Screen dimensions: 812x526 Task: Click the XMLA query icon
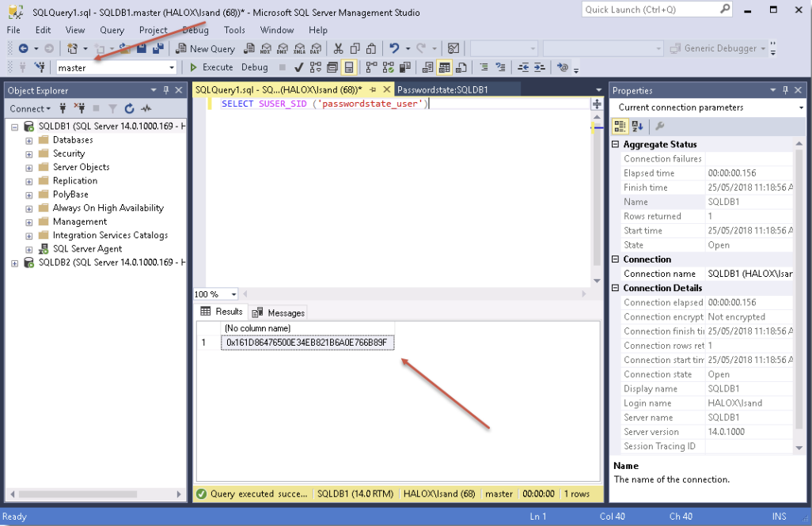coord(299,49)
